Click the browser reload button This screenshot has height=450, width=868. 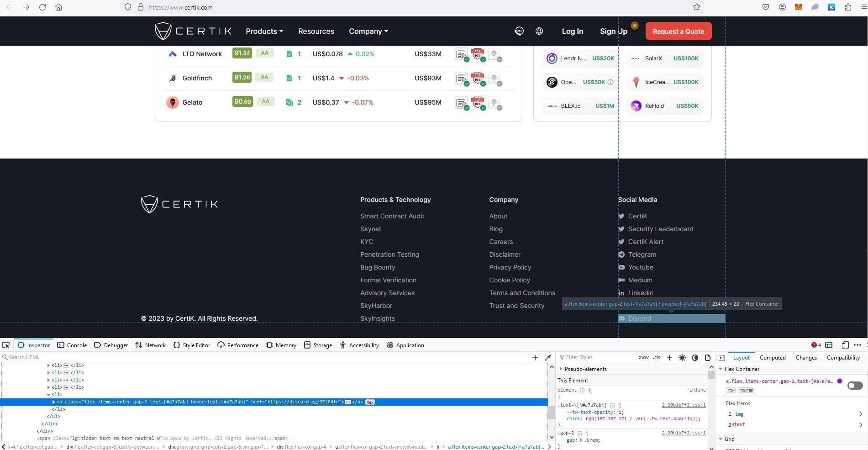42,7
